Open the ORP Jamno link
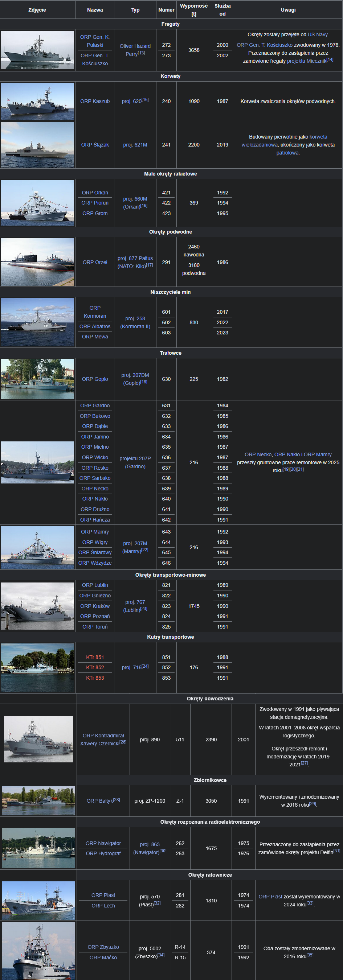The height and width of the screenshot is (980, 343). coord(95,437)
